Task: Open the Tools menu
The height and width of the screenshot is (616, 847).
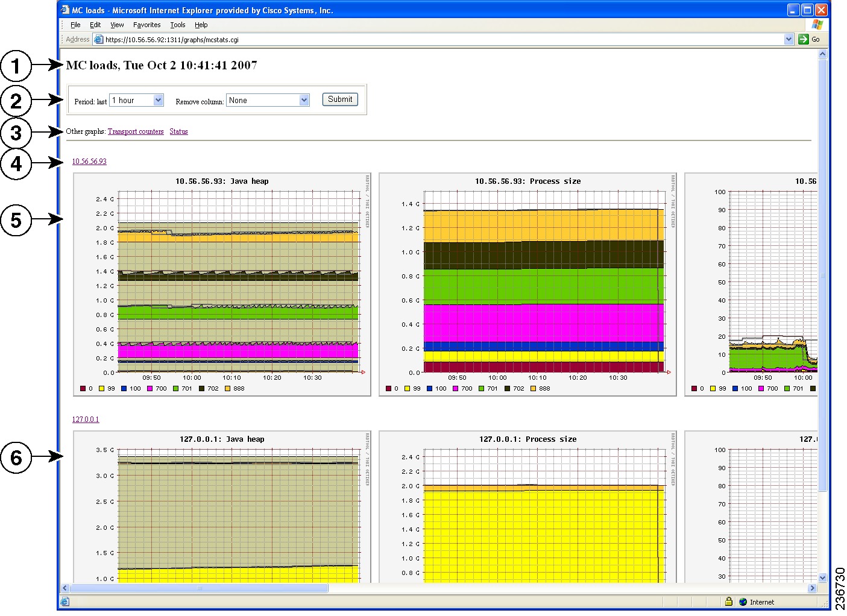Action: [x=178, y=25]
